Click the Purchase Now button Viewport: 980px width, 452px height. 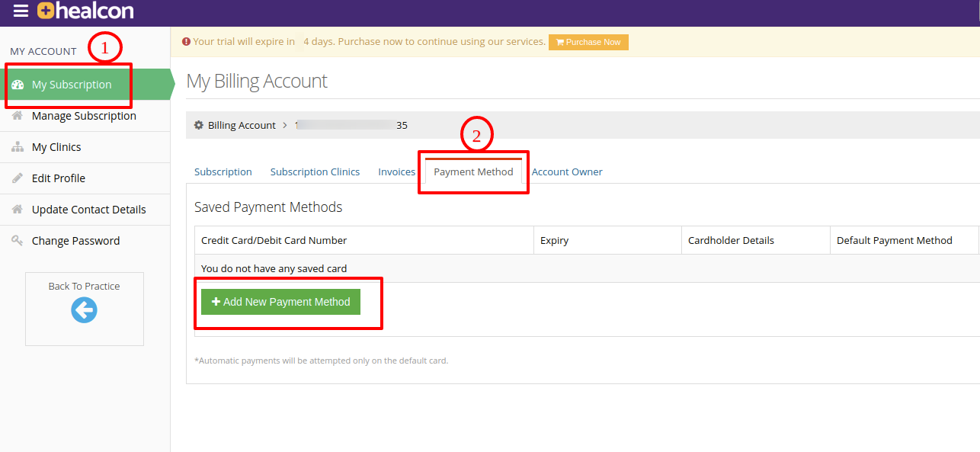click(x=588, y=42)
